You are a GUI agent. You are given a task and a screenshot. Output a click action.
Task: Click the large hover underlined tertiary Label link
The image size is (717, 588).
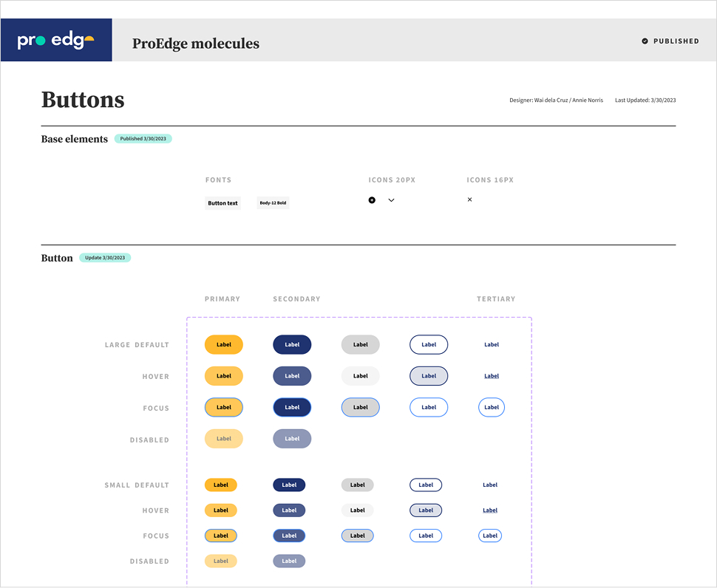(x=492, y=376)
